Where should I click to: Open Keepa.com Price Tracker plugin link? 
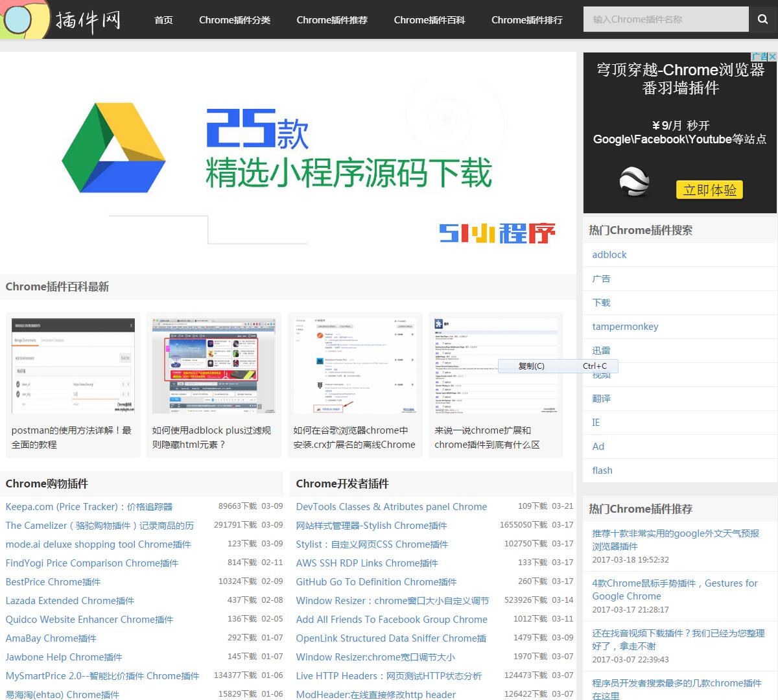[x=89, y=507]
